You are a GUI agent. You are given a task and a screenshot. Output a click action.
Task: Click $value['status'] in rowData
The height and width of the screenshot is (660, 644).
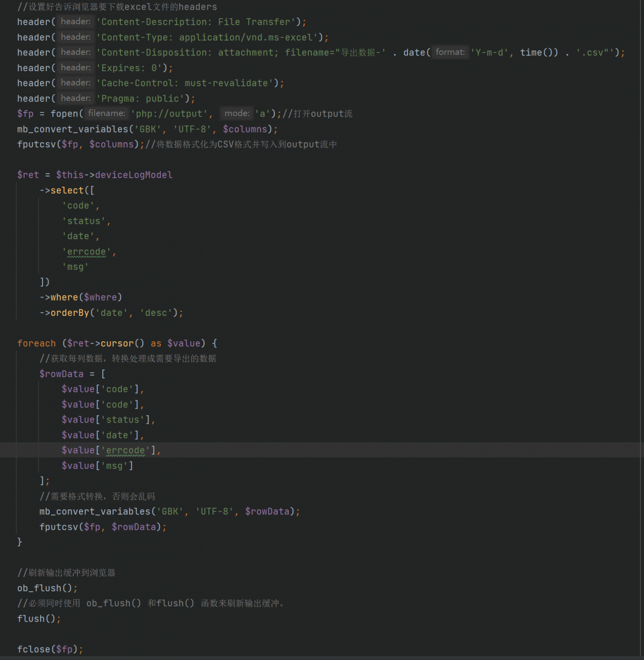[x=106, y=420]
